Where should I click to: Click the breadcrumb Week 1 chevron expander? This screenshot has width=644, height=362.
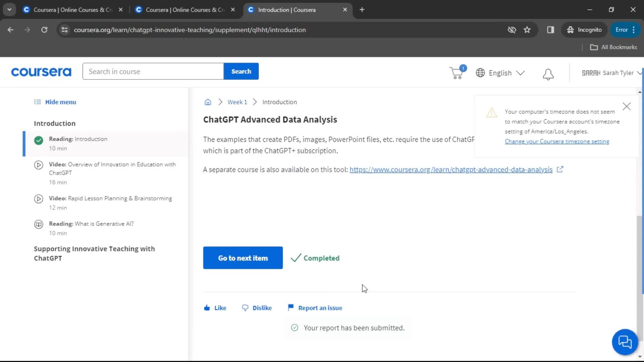click(x=255, y=102)
